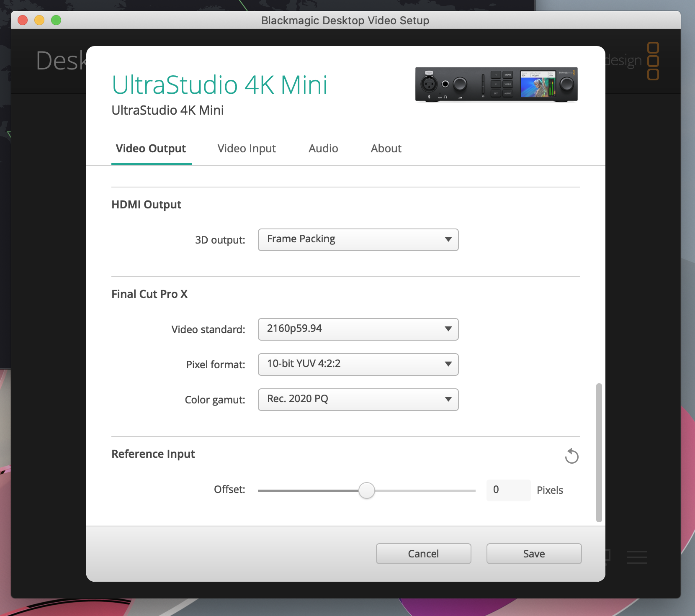The width and height of the screenshot is (695, 616).
Task: Minimize the window with yellow button
Action: point(39,20)
